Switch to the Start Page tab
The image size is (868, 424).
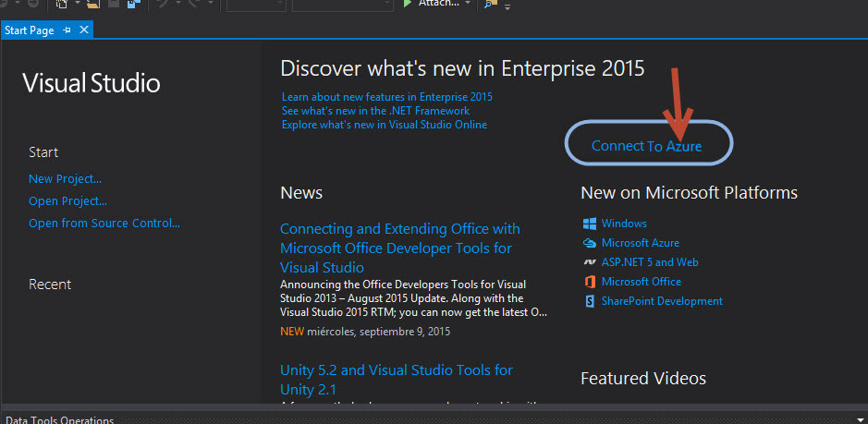[30, 30]
